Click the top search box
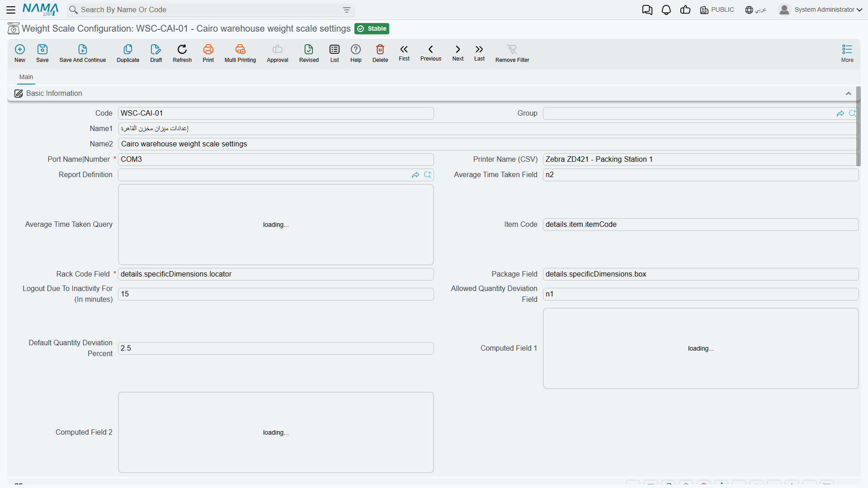This screenshot has width=868, height=488. tap(210, 10)
